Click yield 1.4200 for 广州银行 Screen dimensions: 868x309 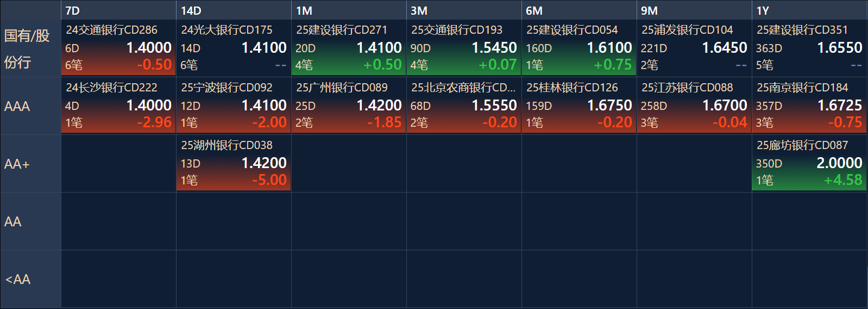379,106
